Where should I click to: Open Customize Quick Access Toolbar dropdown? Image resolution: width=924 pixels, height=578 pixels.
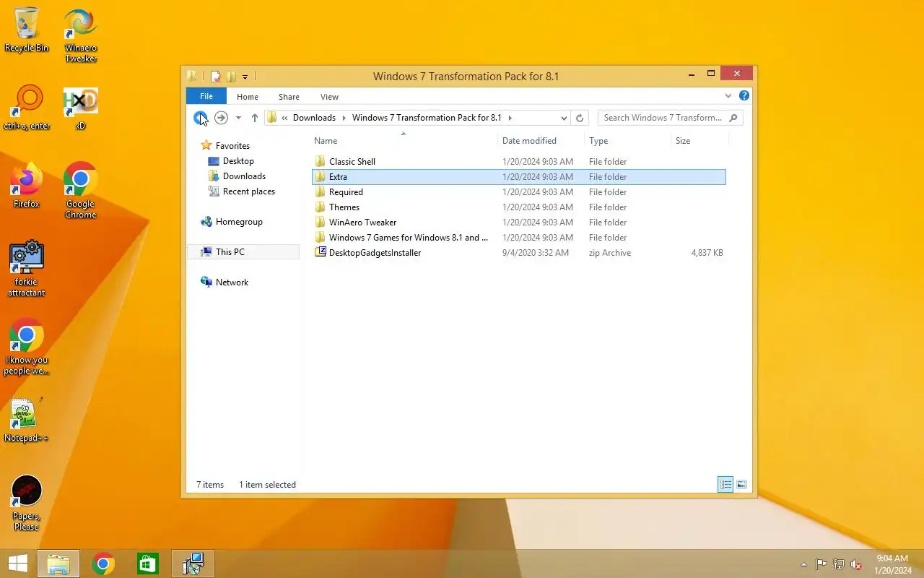245,77
